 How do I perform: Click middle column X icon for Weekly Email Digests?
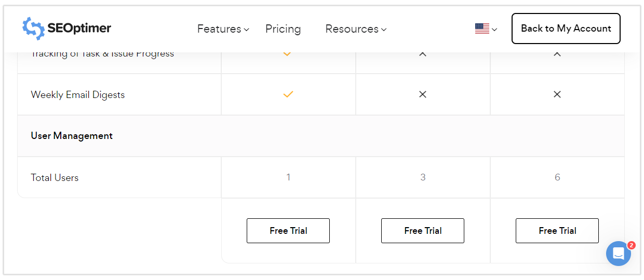[423, 94]
